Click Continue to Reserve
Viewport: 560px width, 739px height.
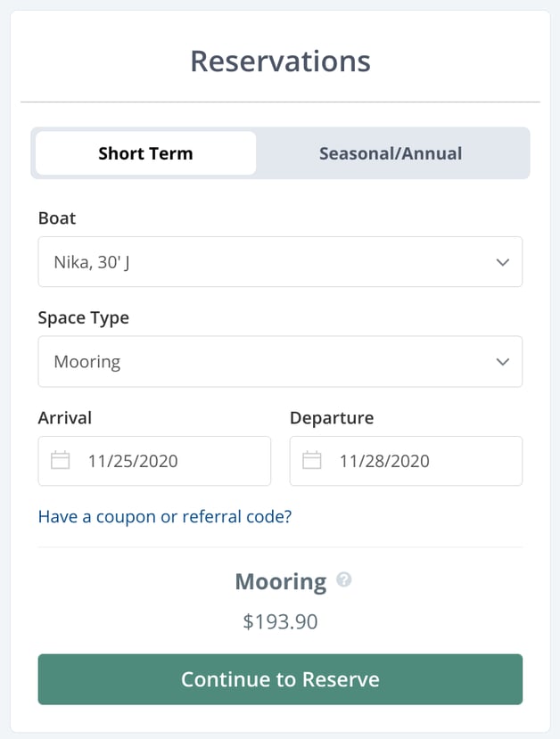click(280, 679)
